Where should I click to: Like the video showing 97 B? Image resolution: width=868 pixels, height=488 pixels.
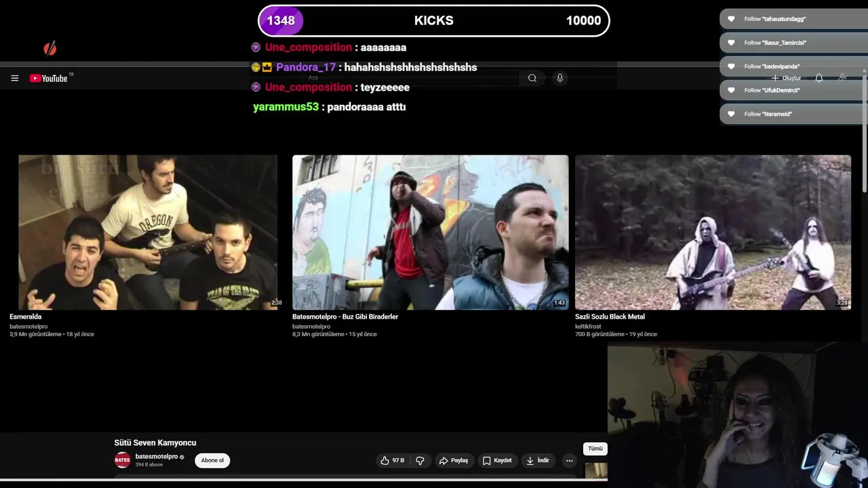click(x=392, y=460)
